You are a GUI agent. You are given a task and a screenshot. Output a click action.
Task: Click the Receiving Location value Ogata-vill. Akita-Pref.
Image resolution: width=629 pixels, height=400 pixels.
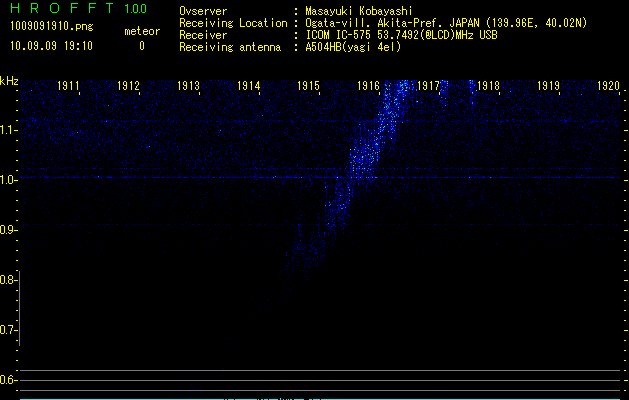[x=446, y=23]
